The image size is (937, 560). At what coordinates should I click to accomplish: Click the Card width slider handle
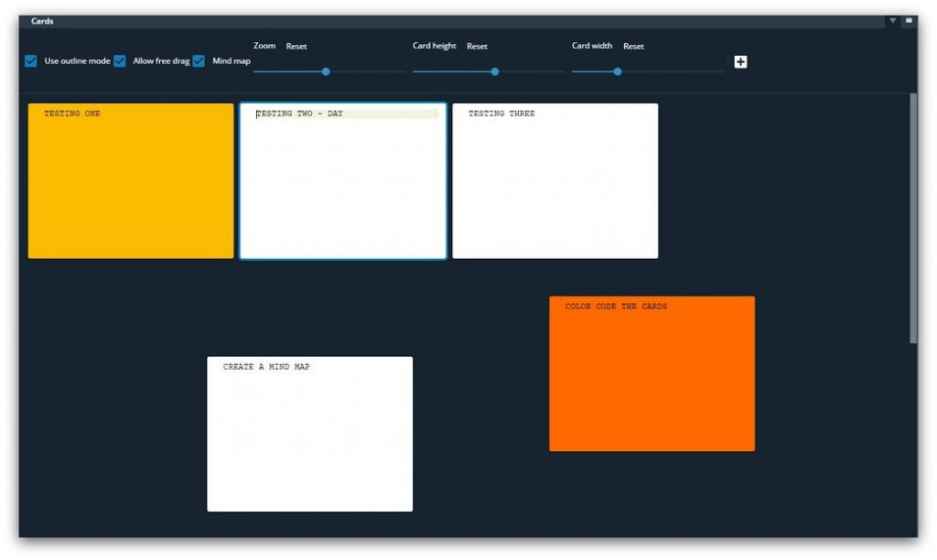[618, 71]
